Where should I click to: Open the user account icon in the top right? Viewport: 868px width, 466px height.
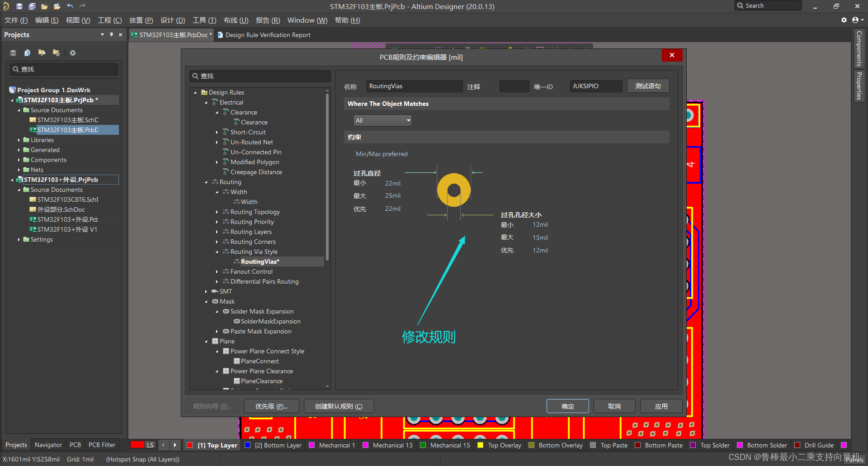click(x=857, y=20)
